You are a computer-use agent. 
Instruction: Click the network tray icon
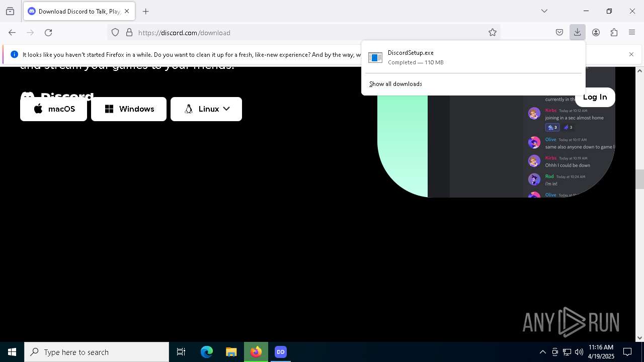pos(567,352)
